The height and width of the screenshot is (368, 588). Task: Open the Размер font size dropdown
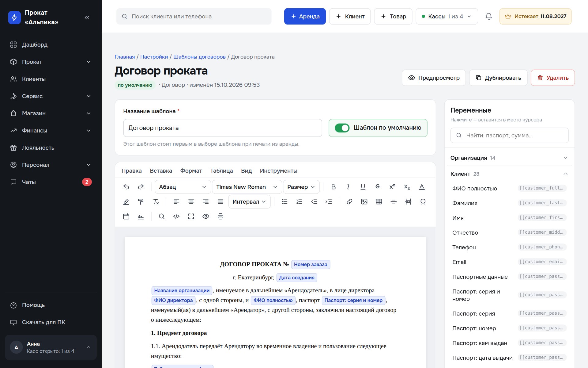[301, 187]
